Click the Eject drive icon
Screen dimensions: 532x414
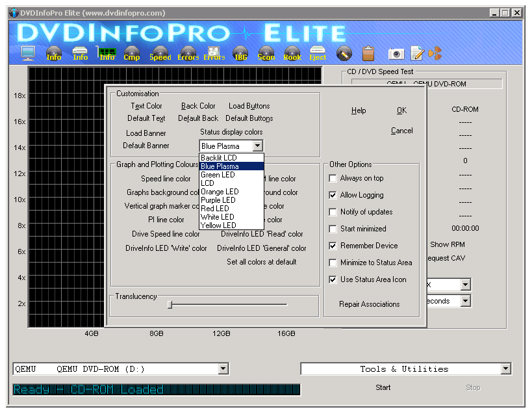[318, 53]
